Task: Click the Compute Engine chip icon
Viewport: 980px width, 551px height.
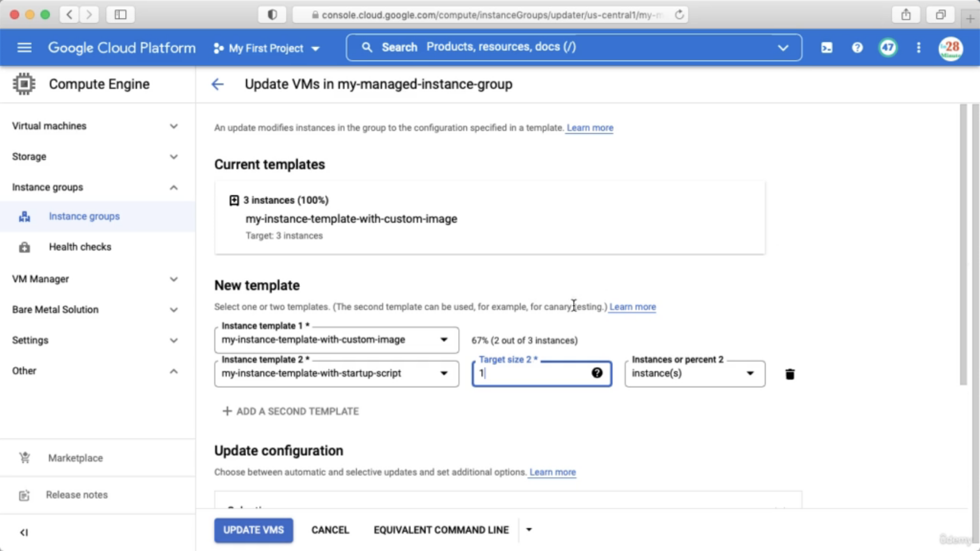Action: (24, 84)
